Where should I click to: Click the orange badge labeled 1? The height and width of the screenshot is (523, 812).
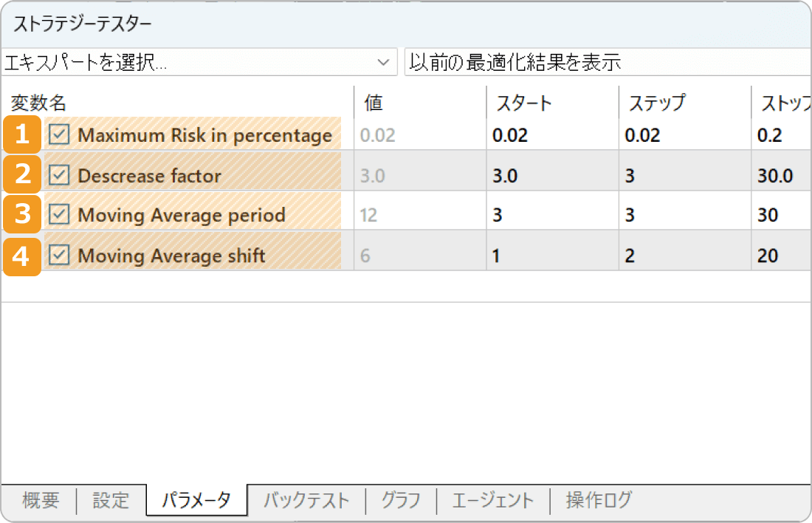pos(21,134)
